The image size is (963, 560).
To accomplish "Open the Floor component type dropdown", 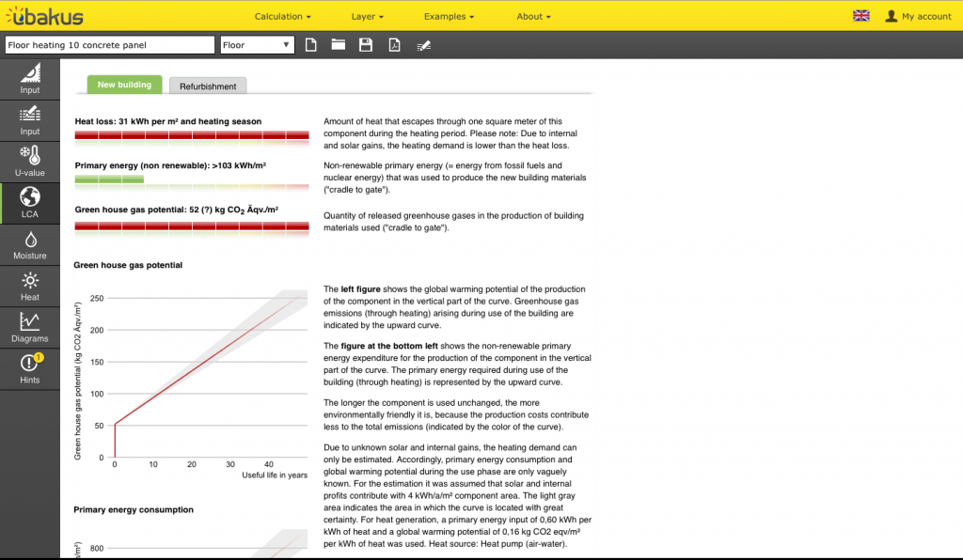I will point(257,45).
